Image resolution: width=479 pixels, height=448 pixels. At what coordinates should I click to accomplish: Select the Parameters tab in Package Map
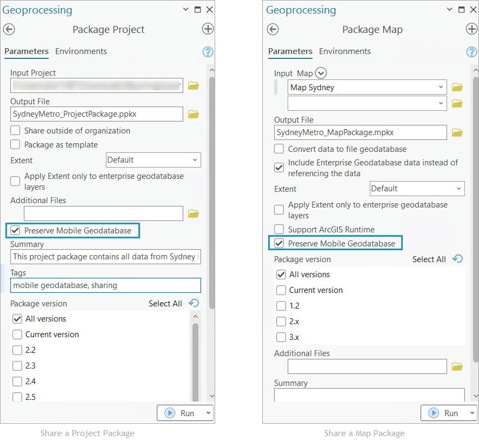pyautogui.click(x=290, y=51)
